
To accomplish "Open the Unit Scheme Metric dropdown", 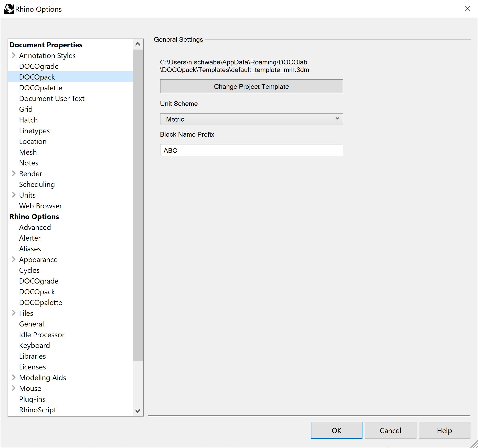I will click(251, 119).
